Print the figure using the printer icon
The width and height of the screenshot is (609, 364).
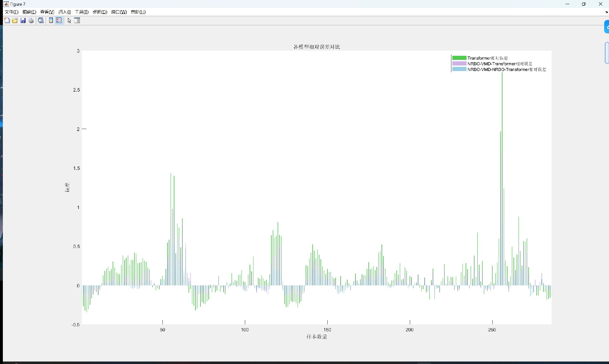pyautogui.click(x=31, y=21)
